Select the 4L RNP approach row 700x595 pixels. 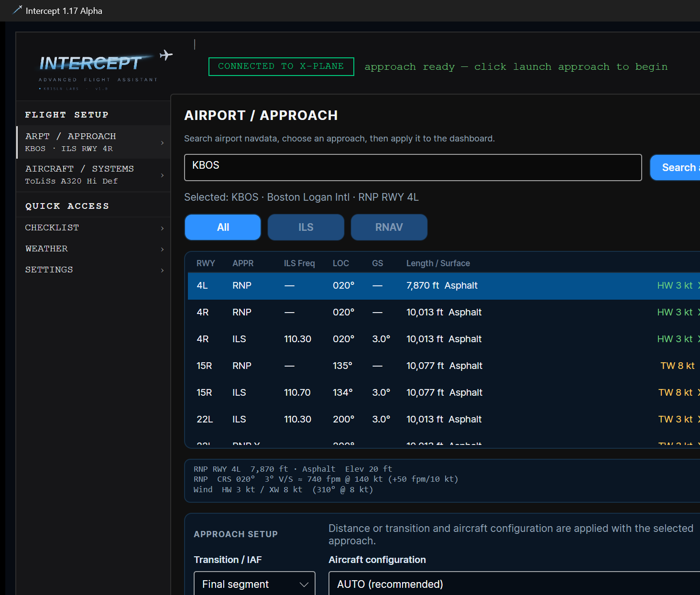pyautogui.click(x=444, y=286)
